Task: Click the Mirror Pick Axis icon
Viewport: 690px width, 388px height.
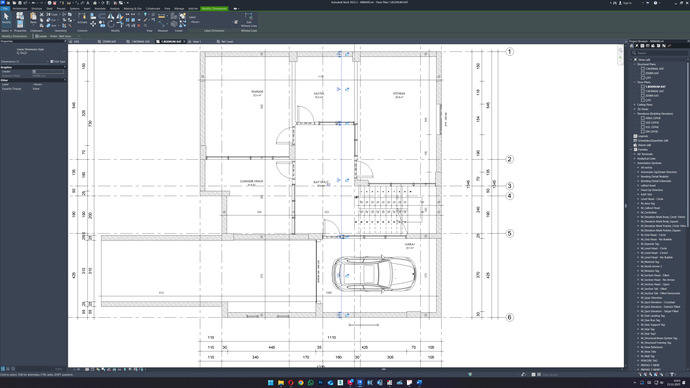Action: [x=110, y=17]
